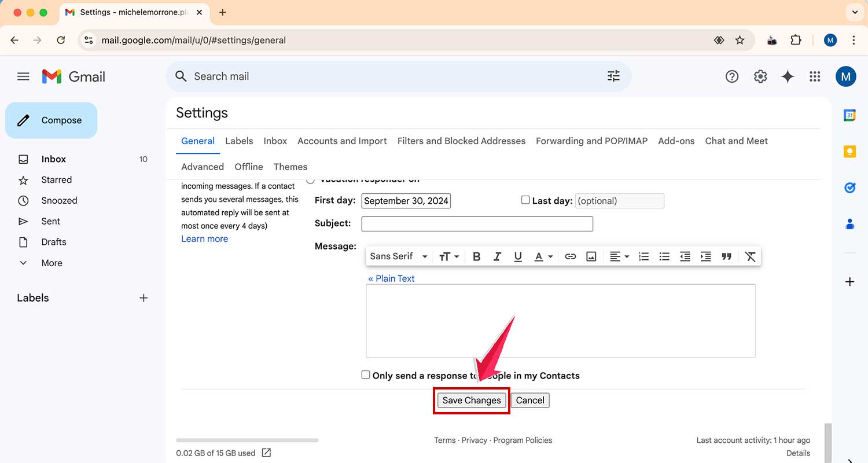Open the Sans Serif font dropdown

coord(398,256)
